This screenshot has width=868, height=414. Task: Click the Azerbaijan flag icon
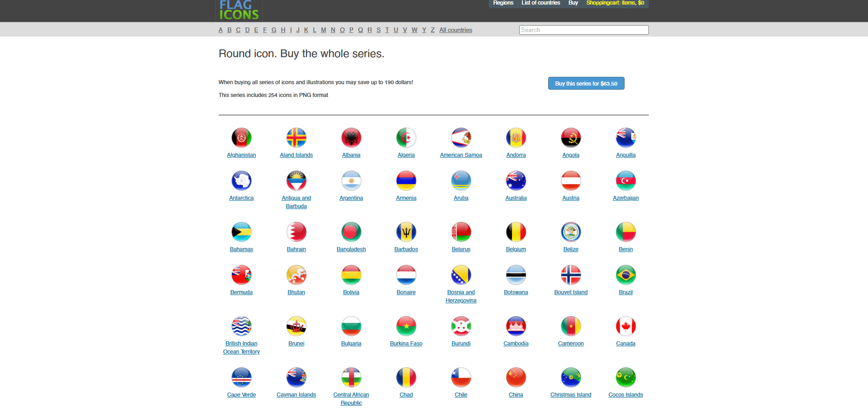(626, 181)
